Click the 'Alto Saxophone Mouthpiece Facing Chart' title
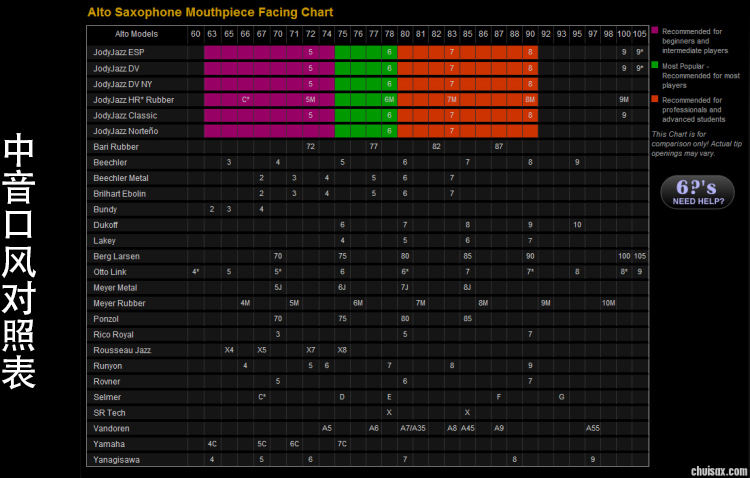The width and height of the screenshot is (750, 478). click(210, 12)
